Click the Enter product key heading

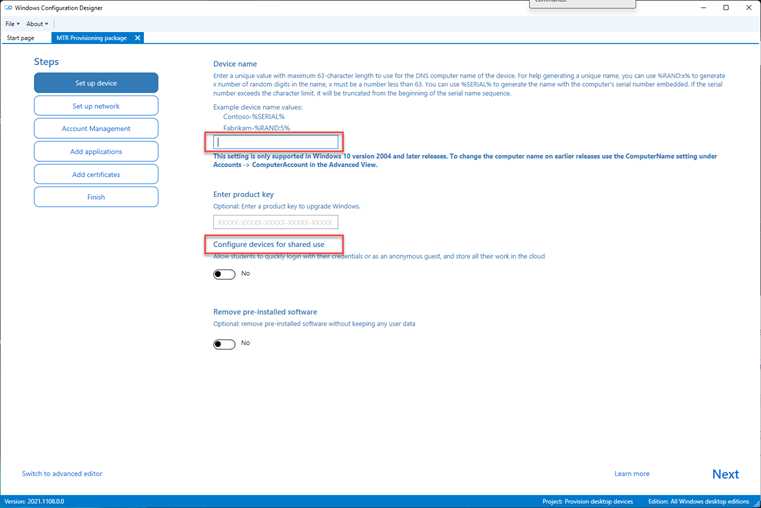pyautogui.click(x=244, y=194)
